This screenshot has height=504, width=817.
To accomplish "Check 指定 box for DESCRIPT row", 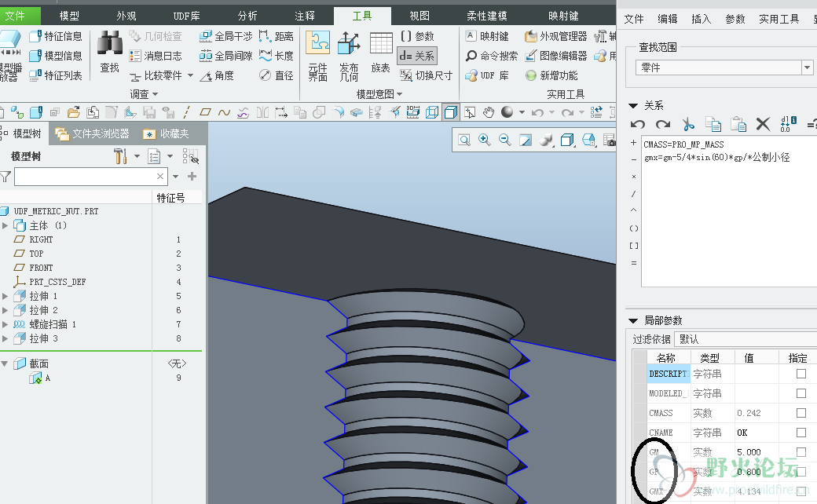I will 801,374.
